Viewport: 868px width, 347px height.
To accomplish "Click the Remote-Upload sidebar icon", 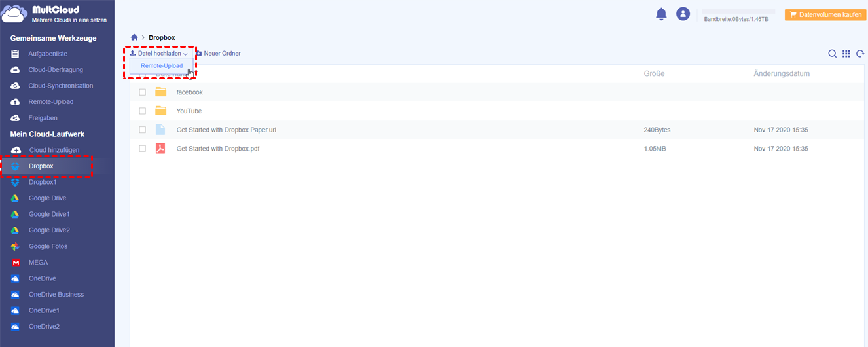I will [x=15, y=102].
